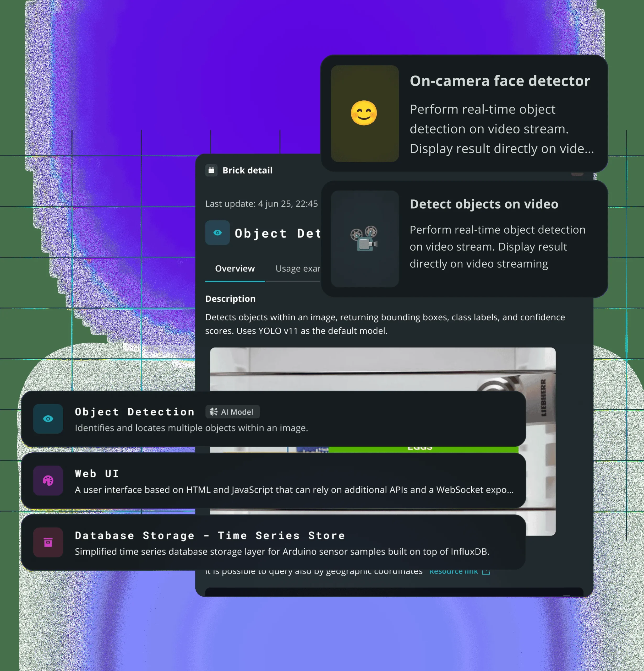
Task: Open the Usage examples tab
Action: click(298, 268)
